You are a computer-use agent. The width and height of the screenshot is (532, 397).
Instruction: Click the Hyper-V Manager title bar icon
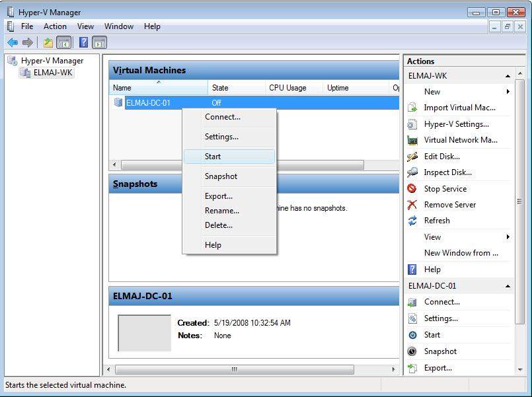point(11,12)
